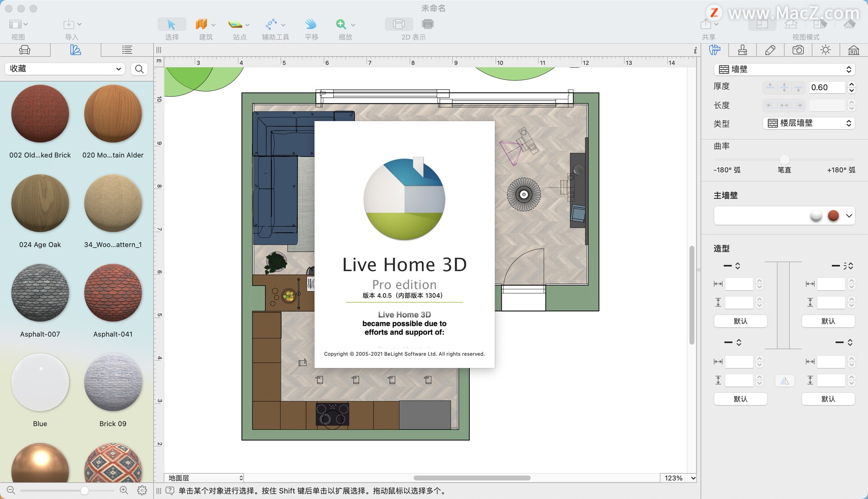Switch to 2D elevation view mode
The width and height of the screenshot is (868, 499).
(791, 24)
